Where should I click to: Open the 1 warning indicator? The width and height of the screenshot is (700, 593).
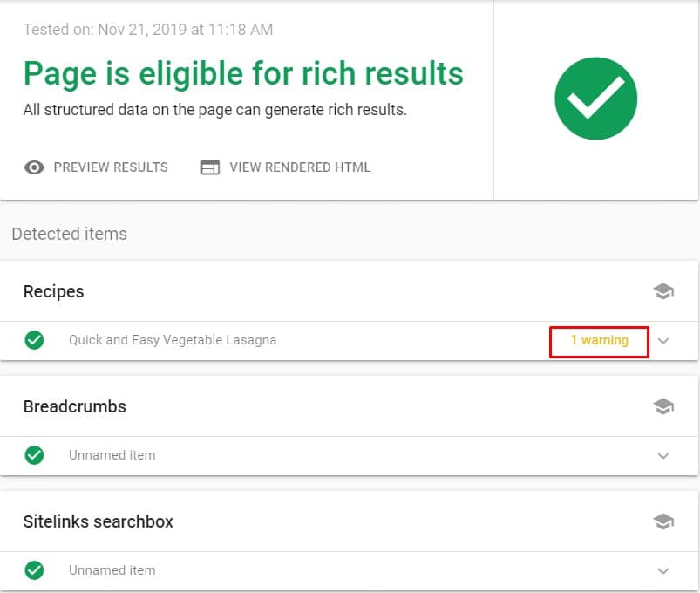point(599,340)
